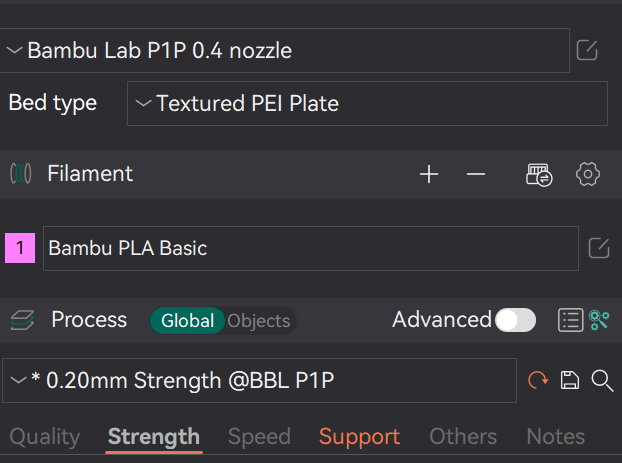Open the process settings list icon

(x=570, y=320)
